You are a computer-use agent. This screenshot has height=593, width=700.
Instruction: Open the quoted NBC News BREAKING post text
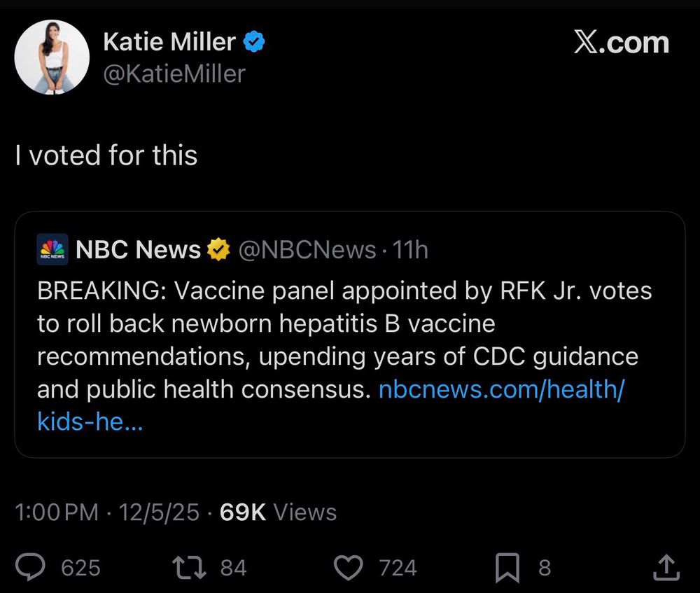336,340
